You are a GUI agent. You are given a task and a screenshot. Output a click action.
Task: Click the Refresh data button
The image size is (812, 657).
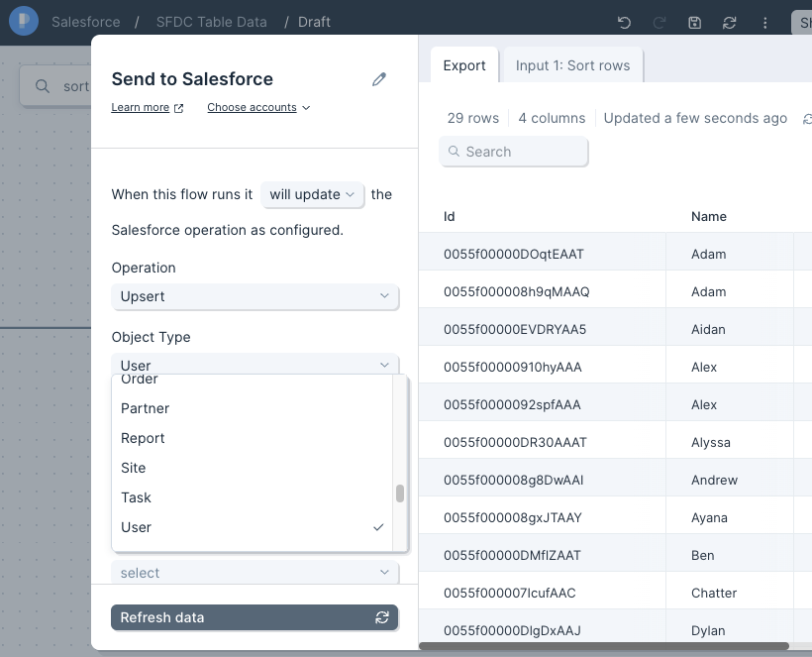[254, 617]
